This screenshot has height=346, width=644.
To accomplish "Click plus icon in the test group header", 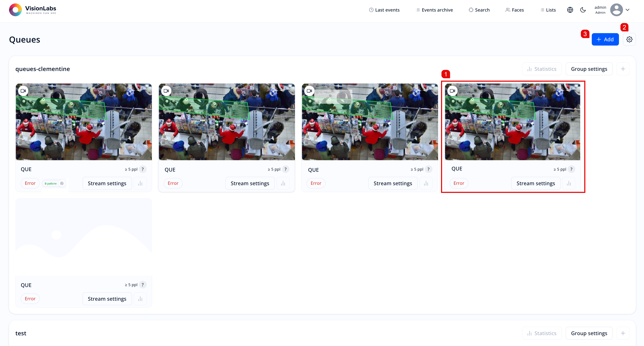I will (x=623, y=333).
